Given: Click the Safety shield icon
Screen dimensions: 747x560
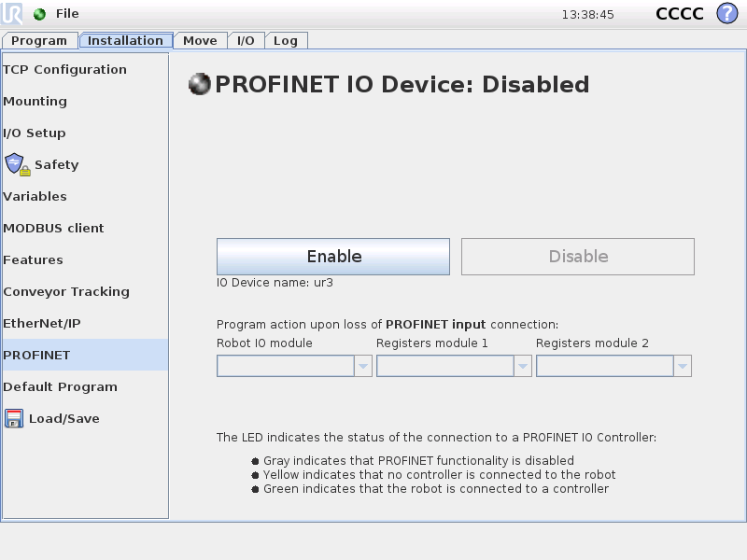Looking at the screenshot, I should (17, 165).
